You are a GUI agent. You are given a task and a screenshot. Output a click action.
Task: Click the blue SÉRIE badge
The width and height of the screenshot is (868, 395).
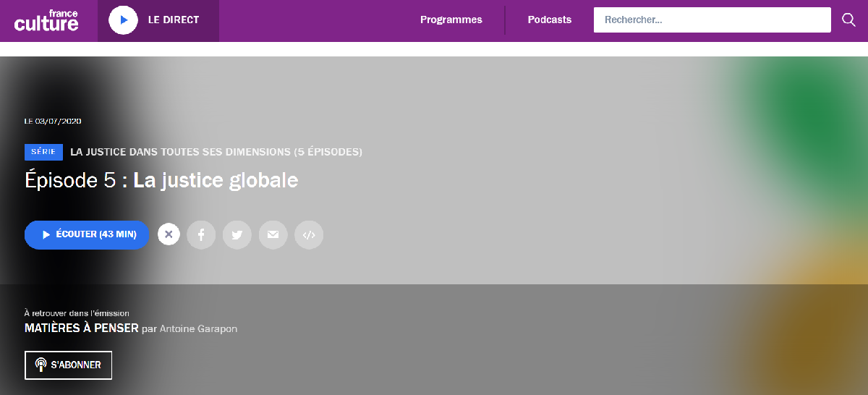point(43,152)
